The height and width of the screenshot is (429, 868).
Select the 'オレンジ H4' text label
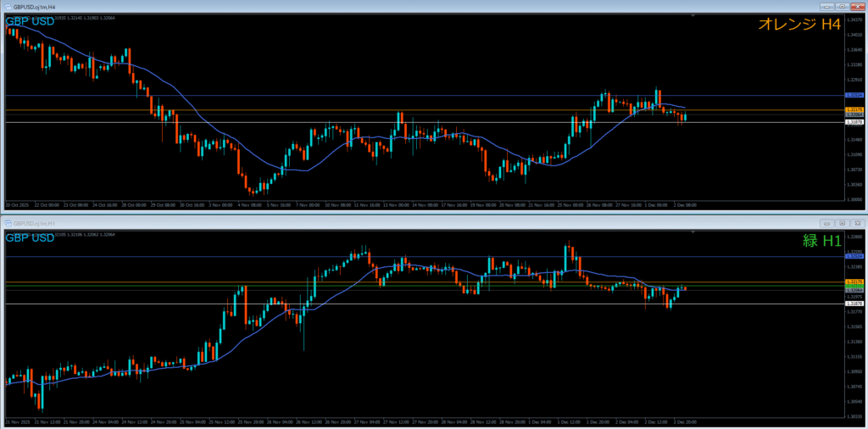click(x=798, y=25)
